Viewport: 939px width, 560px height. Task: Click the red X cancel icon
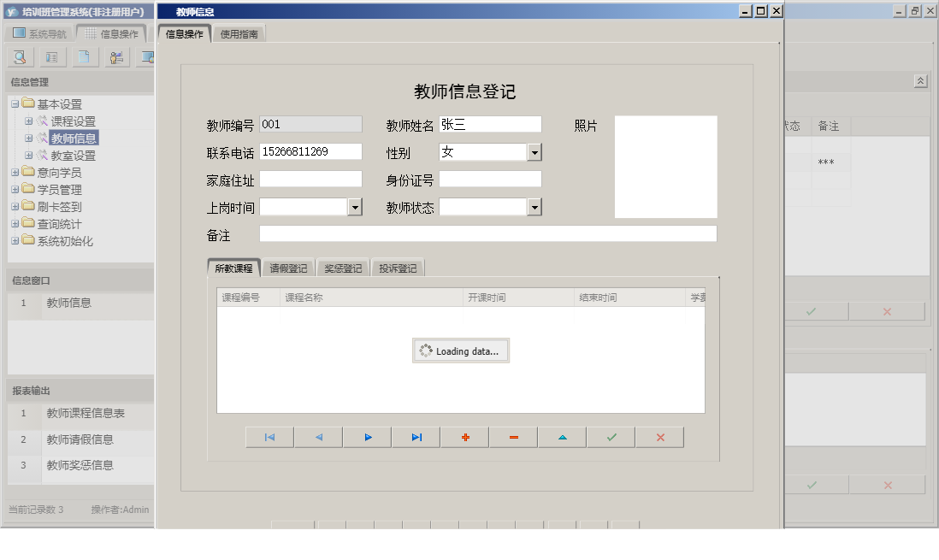tap(659, 437)
